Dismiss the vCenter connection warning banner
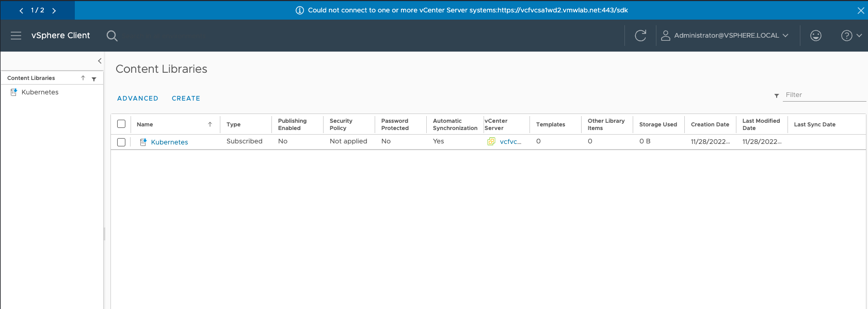 861,10
